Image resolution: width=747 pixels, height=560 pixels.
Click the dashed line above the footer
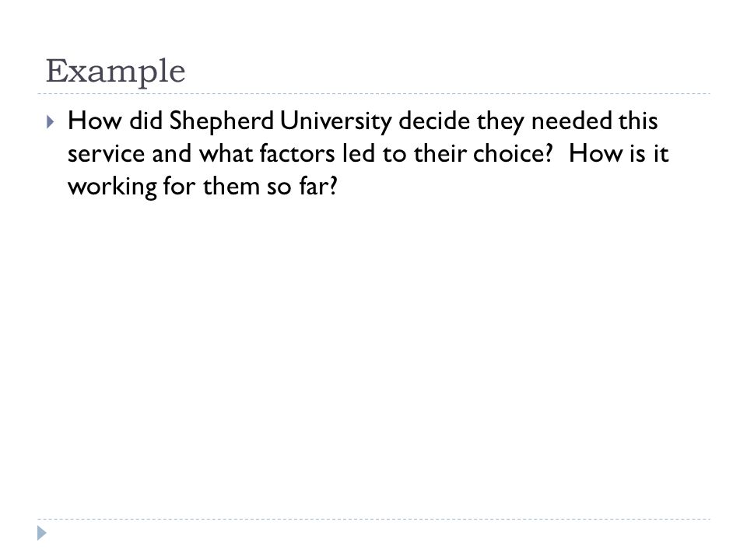coord(373,519)
